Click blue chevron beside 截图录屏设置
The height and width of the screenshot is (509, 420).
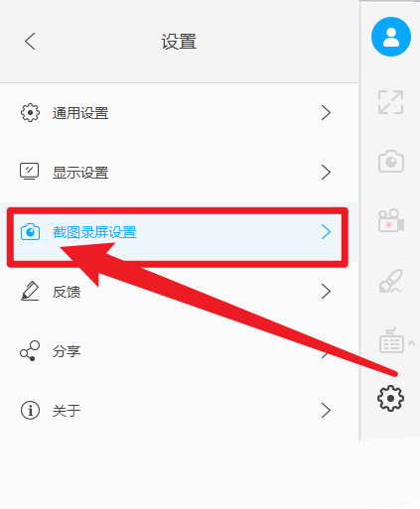click(326, 232)
